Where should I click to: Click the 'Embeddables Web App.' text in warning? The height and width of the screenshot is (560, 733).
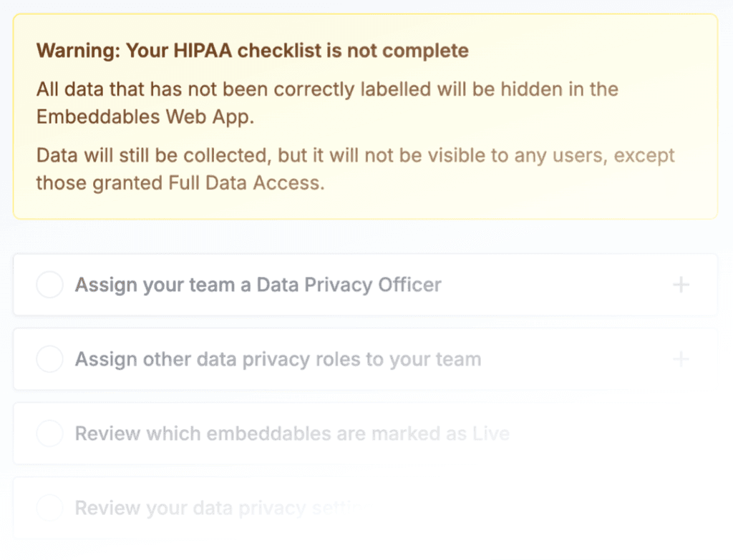(145, 117)
